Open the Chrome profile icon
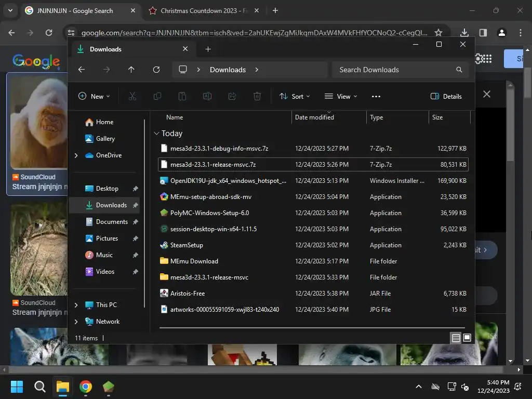Screen dimensions: 532x399 coord(502,33)
